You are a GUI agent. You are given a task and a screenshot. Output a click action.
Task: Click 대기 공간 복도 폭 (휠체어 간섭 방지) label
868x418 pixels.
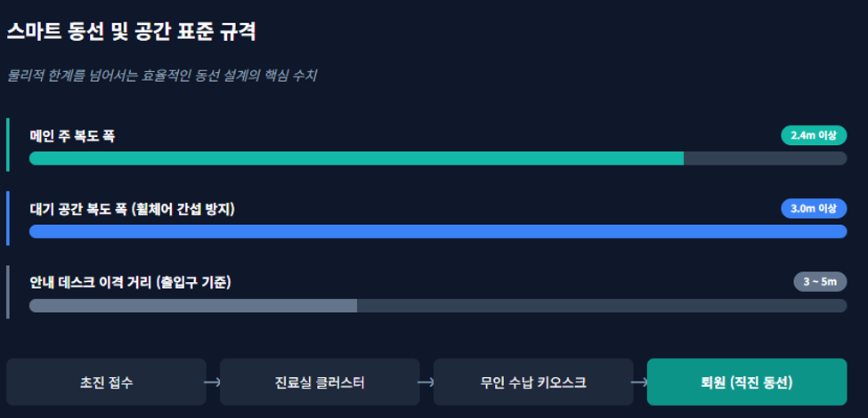coord(133,210)
